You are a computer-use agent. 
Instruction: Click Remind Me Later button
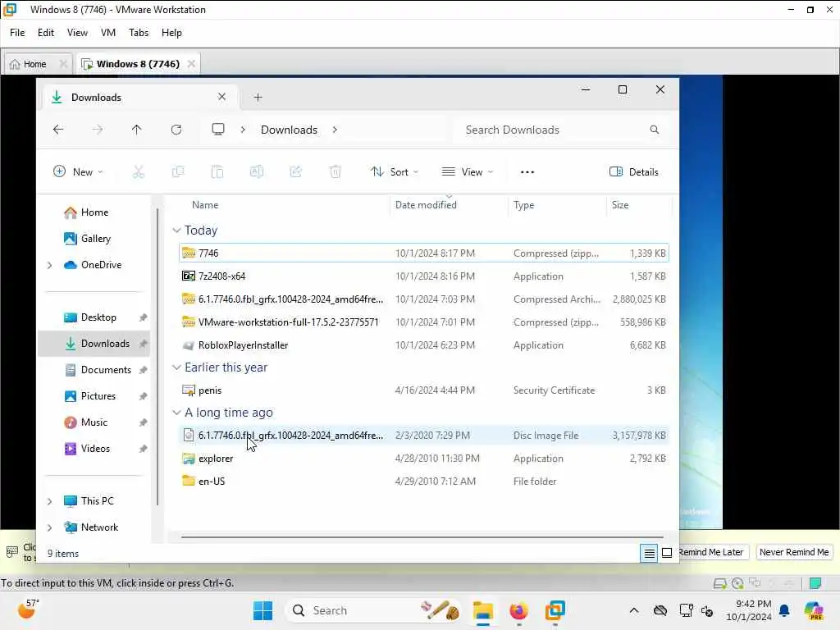pyautogui.click(x=711, y=552)
